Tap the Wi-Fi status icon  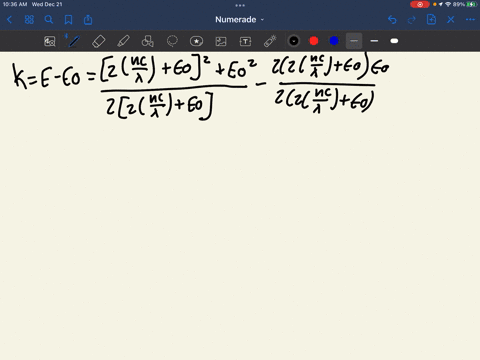pos(448,4)
